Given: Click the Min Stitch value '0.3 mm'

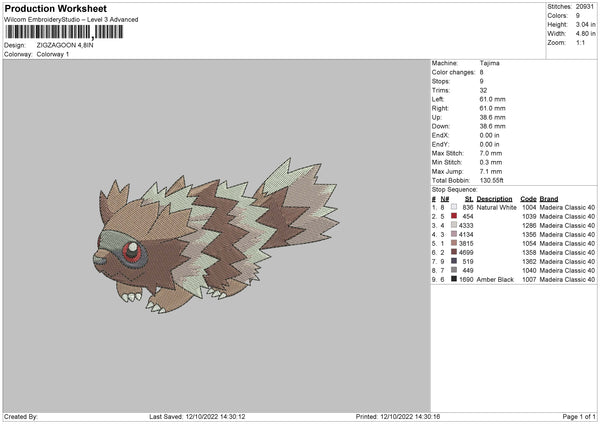Looking at the screenshot, I should click(x=491, y=162).
